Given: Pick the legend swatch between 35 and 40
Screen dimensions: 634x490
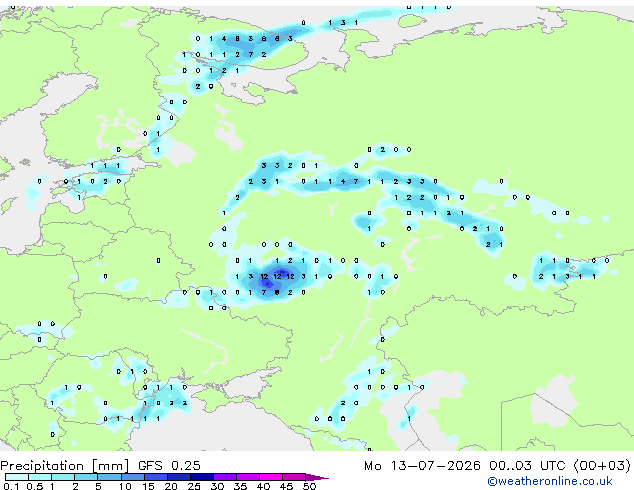Looking at the screenshot, I should pyautogui.click(x=248, y=477).
